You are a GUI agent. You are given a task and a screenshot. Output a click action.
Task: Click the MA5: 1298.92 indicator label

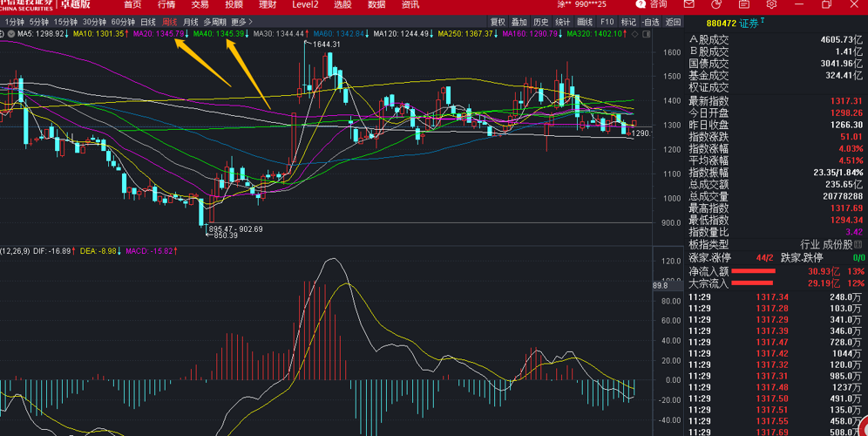point(43,34)
